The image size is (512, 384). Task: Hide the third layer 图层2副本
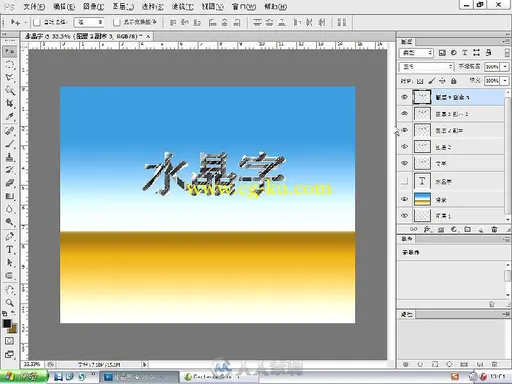tap(405, 130)
